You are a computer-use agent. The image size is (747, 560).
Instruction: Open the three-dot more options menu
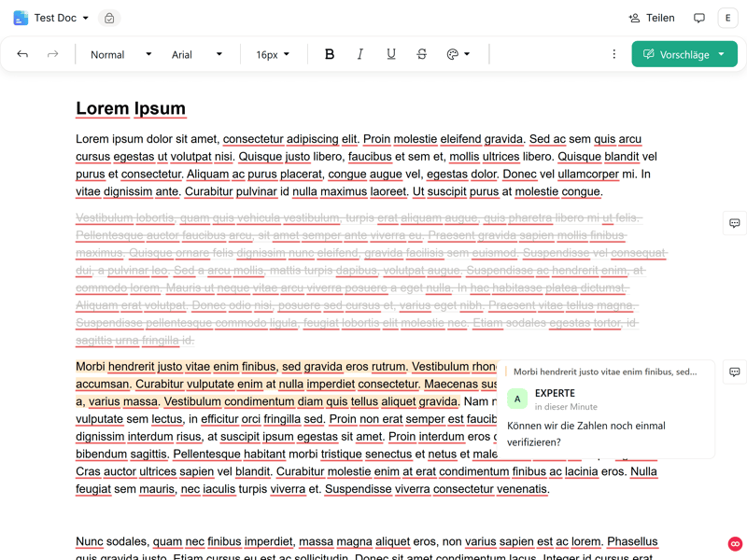[613, 54]
